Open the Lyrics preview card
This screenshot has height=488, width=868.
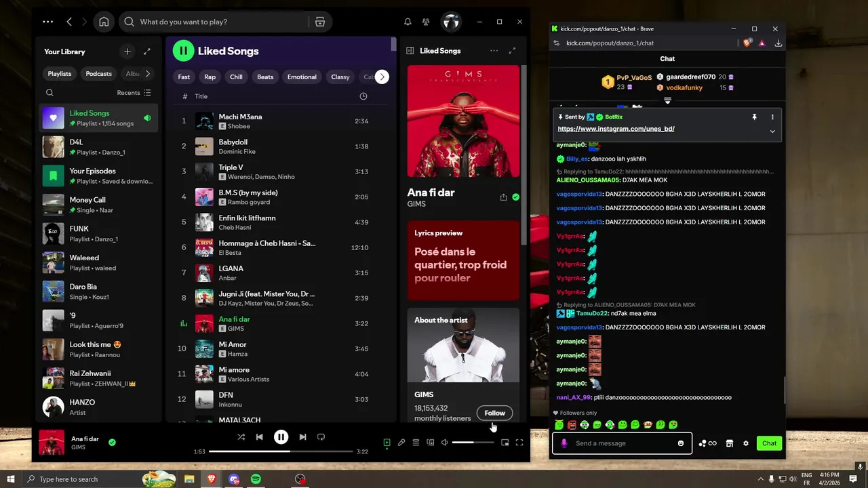(463, 260)
